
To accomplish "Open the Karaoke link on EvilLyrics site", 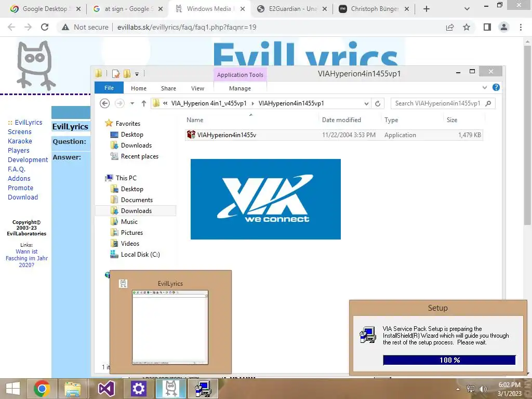I will click(20, 141).
